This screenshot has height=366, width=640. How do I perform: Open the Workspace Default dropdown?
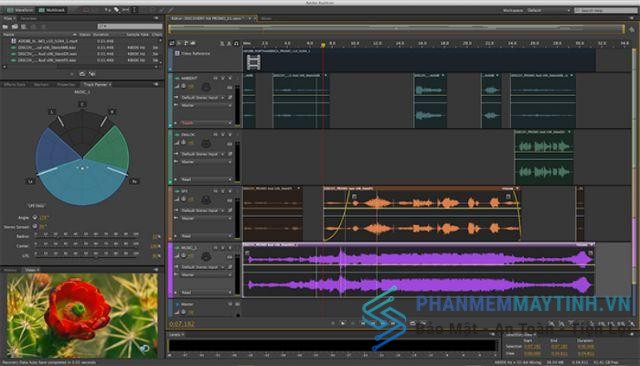pyautogui.click(x=549, y=10)
